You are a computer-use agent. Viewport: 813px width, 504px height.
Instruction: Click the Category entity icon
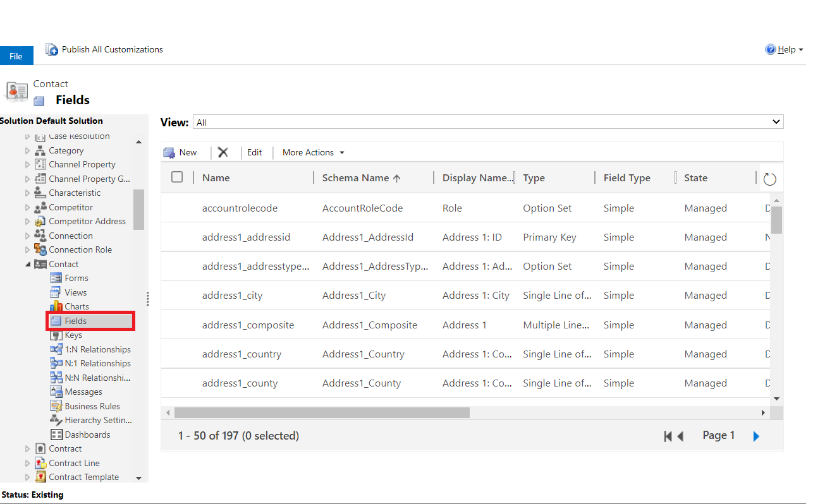point(40,150)
